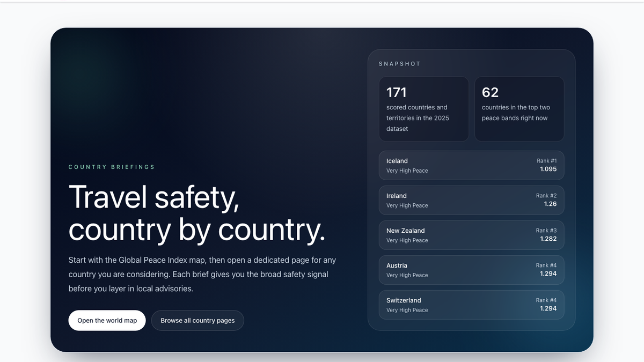
Task: Click the 'Open the world map' button
Action: [x=107, y=320]
